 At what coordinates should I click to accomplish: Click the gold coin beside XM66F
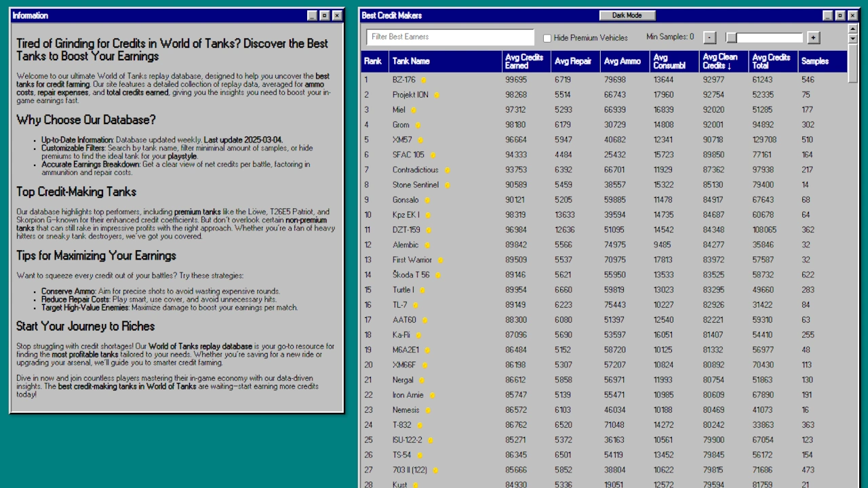[x=424, y=365]
